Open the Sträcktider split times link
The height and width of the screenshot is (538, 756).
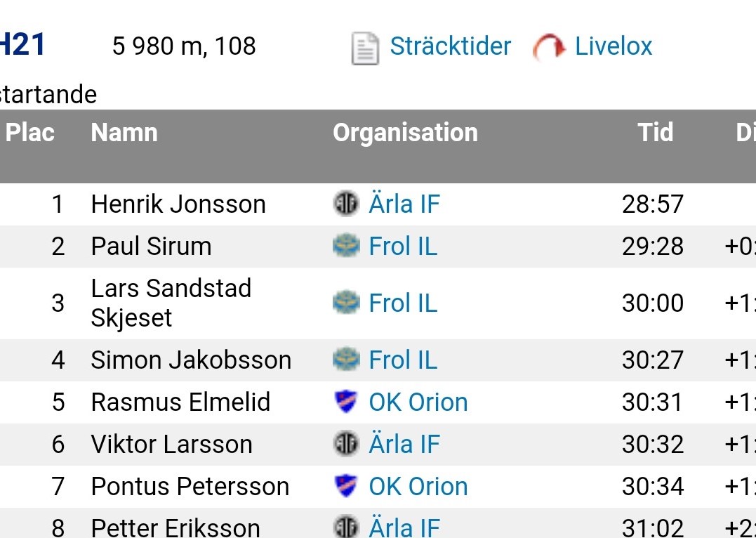pos(450,46)
